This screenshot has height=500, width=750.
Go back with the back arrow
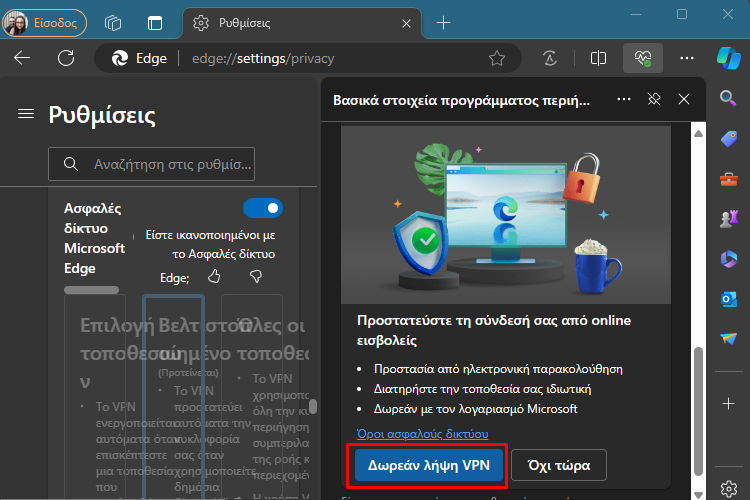pos(22,58)
